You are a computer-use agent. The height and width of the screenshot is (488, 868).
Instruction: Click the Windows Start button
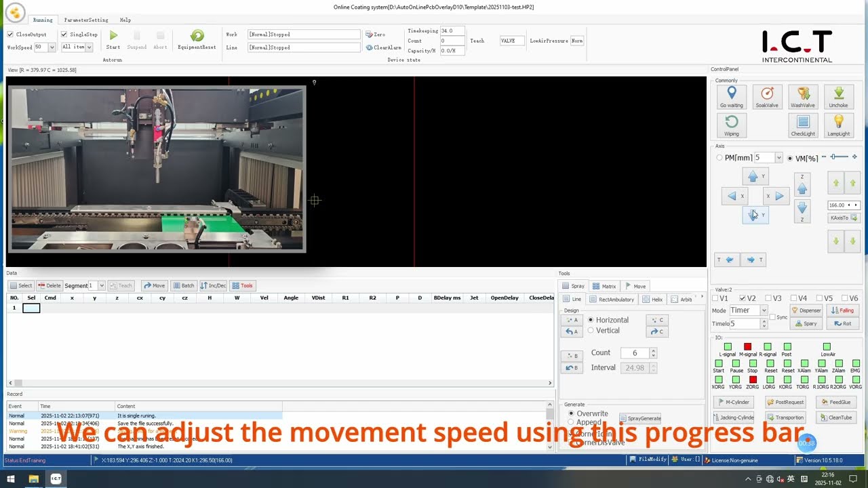point(11,479)
